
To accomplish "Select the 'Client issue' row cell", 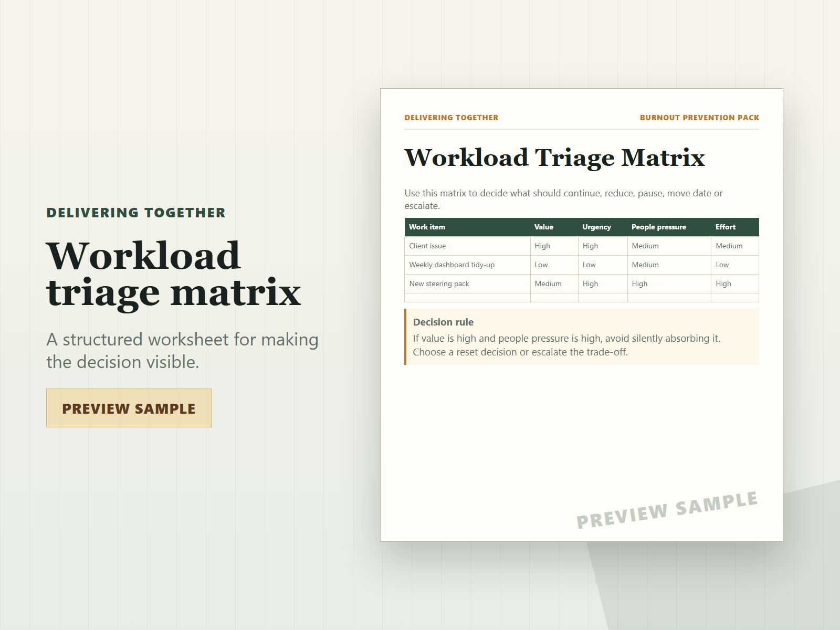I will tap(467, 246).
